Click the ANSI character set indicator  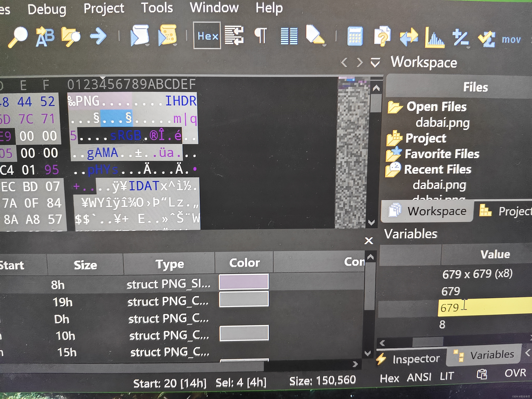click(x=419, y=377)
